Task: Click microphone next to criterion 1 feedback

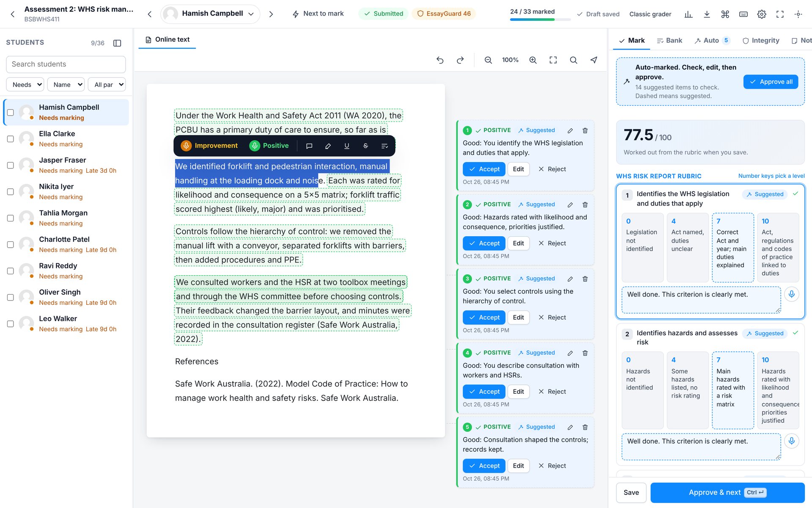Action: click(792, 294)
